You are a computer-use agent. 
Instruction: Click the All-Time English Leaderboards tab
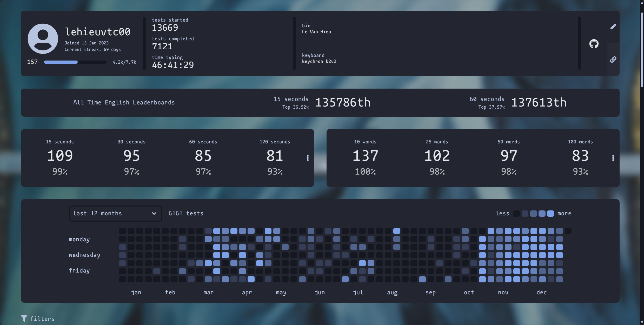(124, 102)
